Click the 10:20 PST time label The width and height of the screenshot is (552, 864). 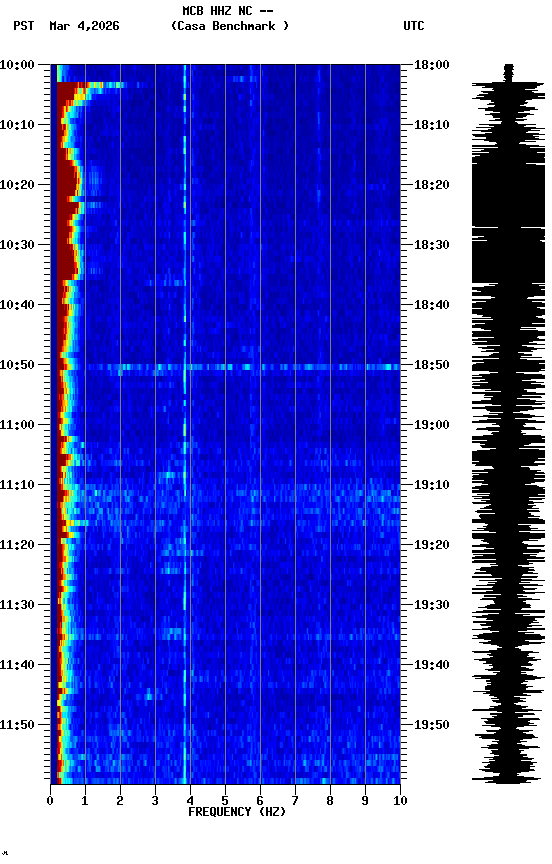(17, 185)
